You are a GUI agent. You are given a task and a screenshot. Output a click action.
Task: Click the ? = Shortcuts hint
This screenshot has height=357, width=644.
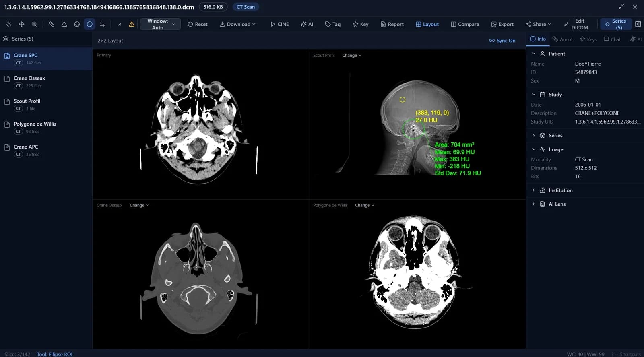click(626, 354)
